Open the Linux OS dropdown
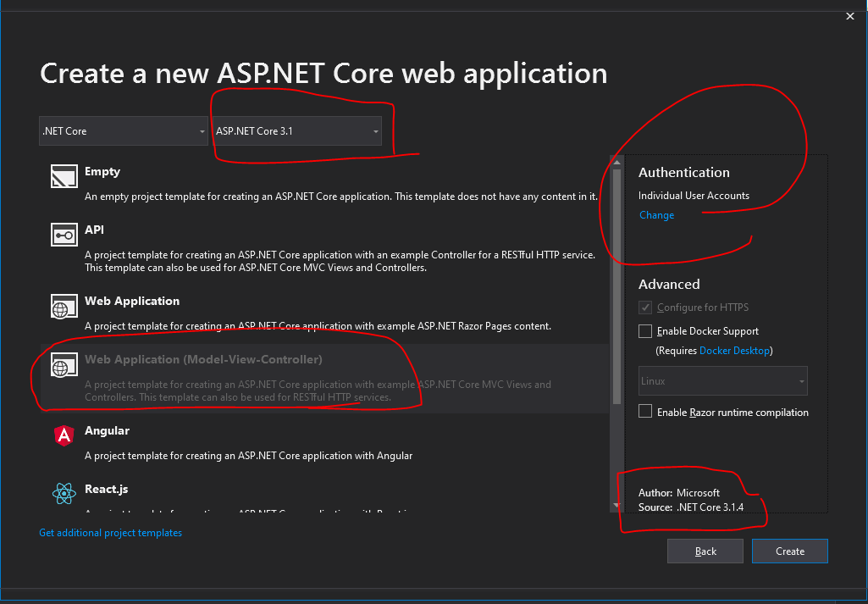The height and width of the screenshot is (604, 868). pos(723,381)
